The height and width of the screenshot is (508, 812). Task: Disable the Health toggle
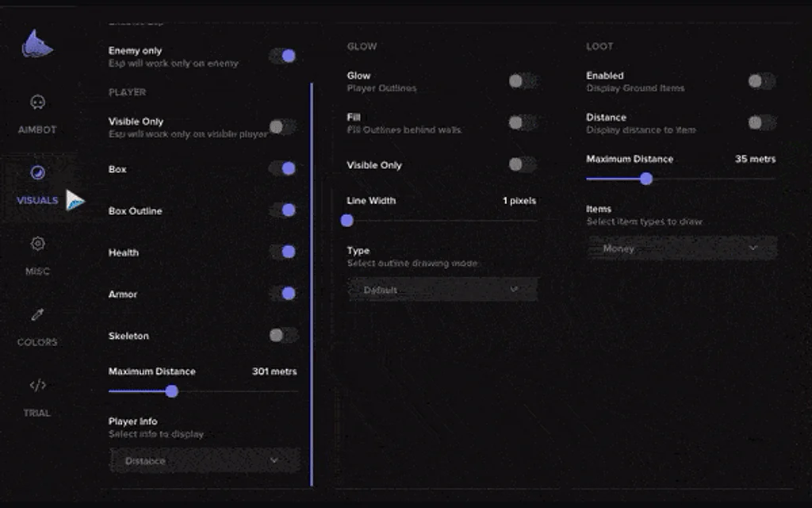[283, 252]
